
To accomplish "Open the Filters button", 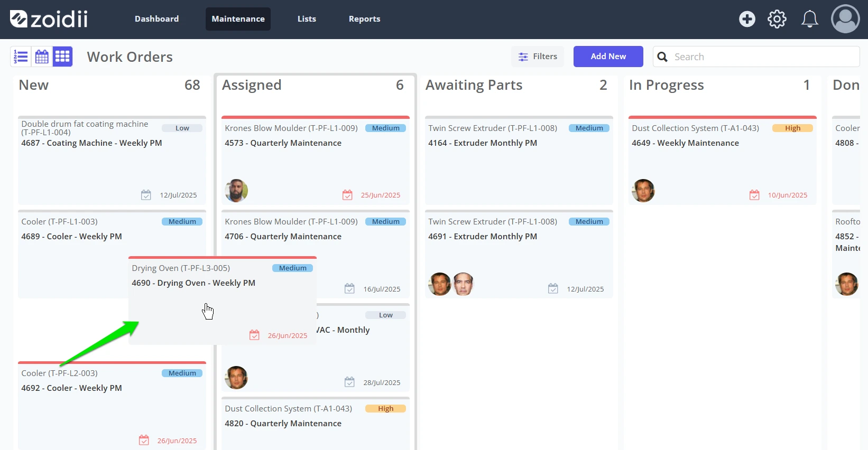I will click(538, 57).
